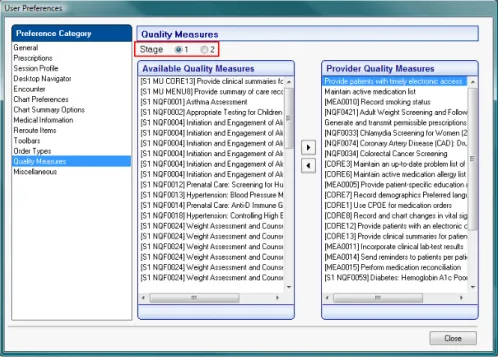This screenshot has width=501, height=361.
Task: Select '[CORE12] Provide patients with an electronic' item
Action: [x=396, y=226]
